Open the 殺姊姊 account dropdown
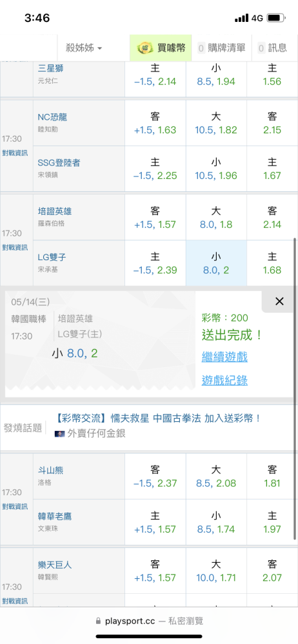Image resolution: width=298 pixels, height=644 pixels. (x=84, y=48)
